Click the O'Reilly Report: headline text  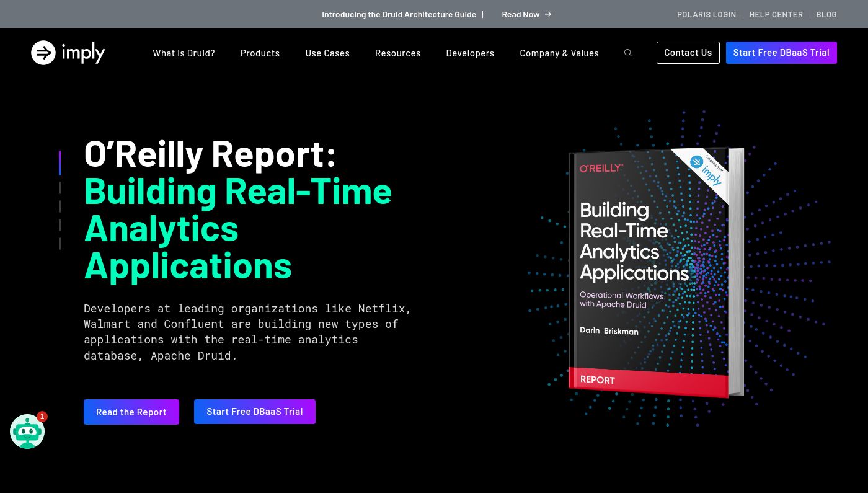(x=210, y=154)
